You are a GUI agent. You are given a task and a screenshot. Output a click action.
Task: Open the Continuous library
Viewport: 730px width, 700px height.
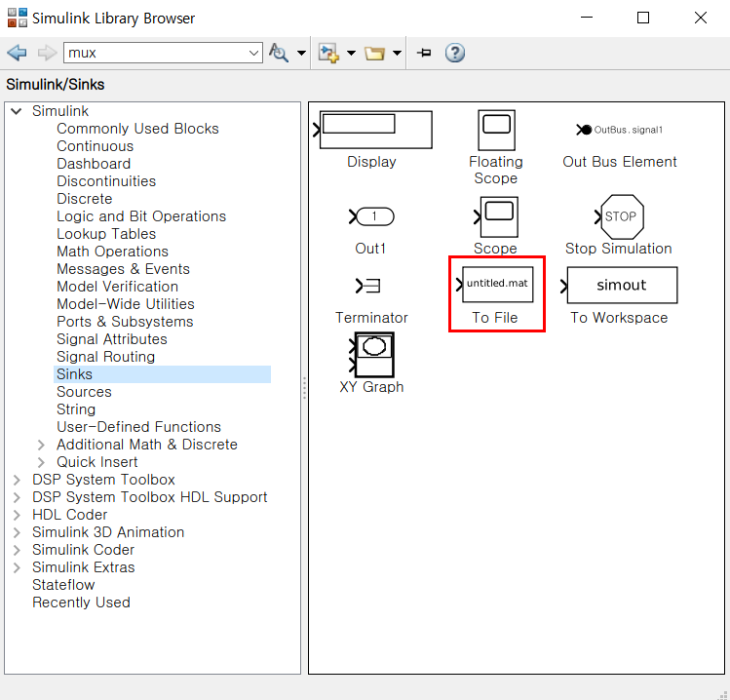click(x=95, y=146)
